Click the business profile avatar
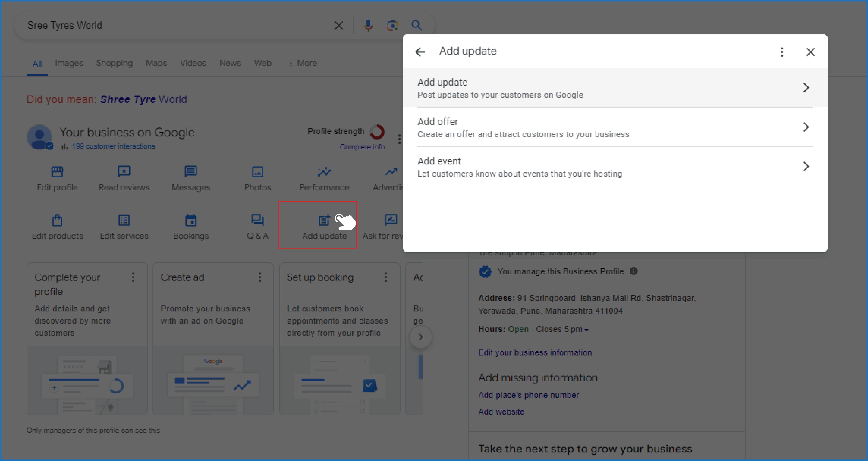868x461 pixels. [x=40, y=137]
